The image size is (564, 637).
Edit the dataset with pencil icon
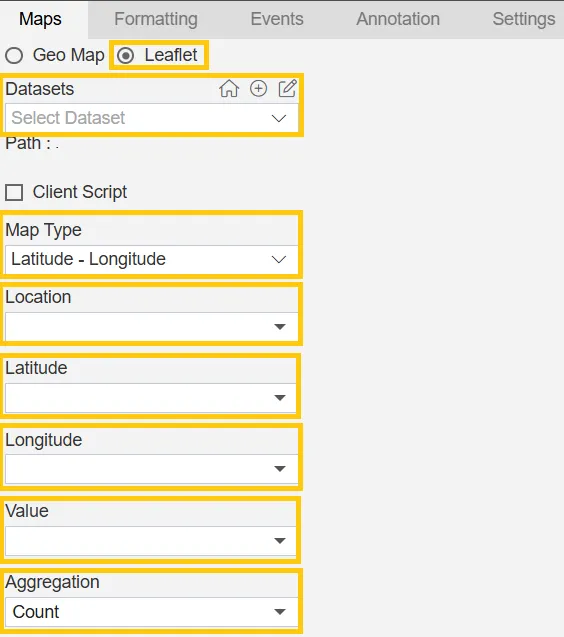point(287,88)
